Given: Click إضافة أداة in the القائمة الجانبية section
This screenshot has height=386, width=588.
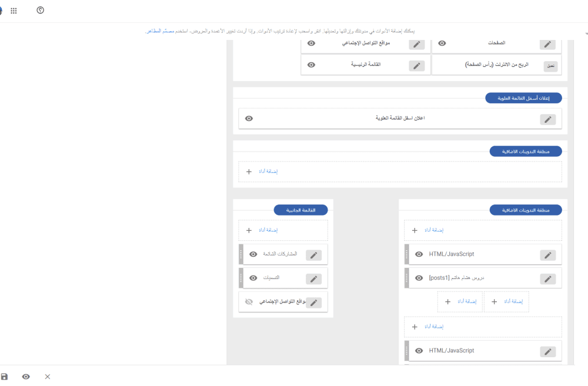Looking at the screenshot, I should tap(268, 230).
